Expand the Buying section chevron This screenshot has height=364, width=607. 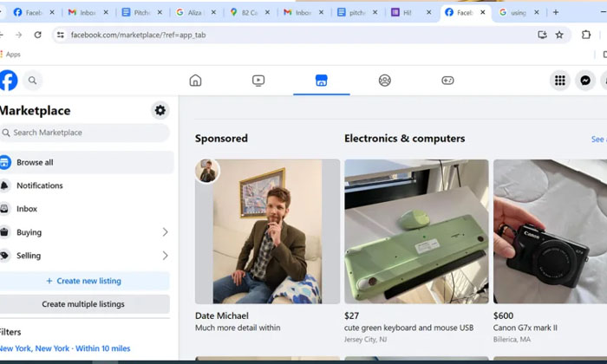(165, 232)
